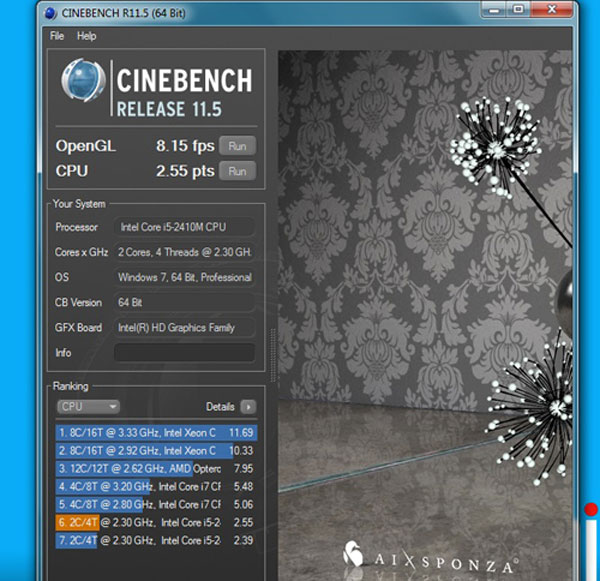The image size is (600, 581).
Task: Click the GFX Board Intel HD Graphics field
Action: 184,328
